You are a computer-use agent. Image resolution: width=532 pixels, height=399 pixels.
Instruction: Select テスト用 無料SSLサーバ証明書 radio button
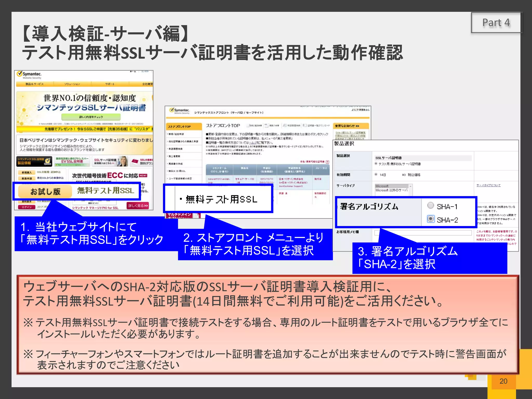coord(376,164)
